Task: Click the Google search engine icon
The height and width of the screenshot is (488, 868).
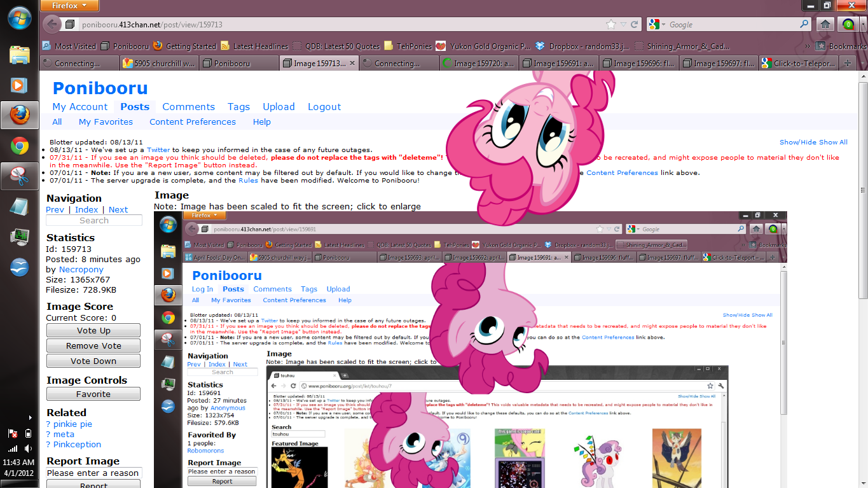Action: (x=654, y=24)
